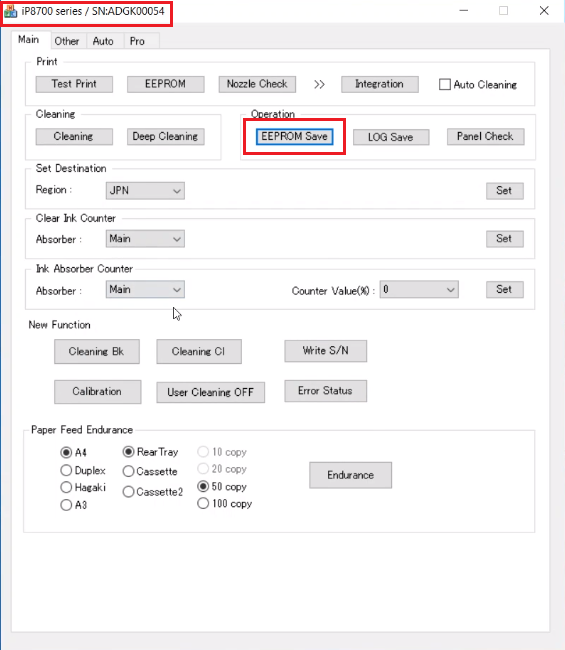565x650 pixels.
Task: Click the Endurance button
Action: click(350, 475)
